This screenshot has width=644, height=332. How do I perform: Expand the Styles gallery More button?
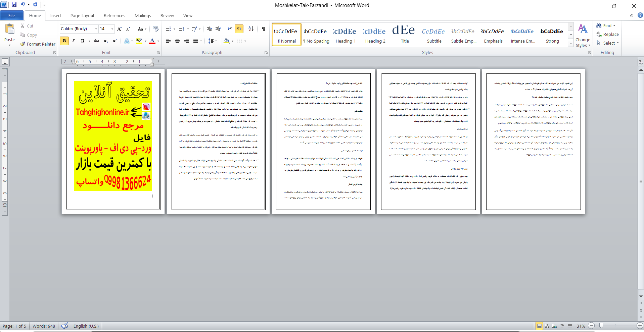[x=571, y=43]
